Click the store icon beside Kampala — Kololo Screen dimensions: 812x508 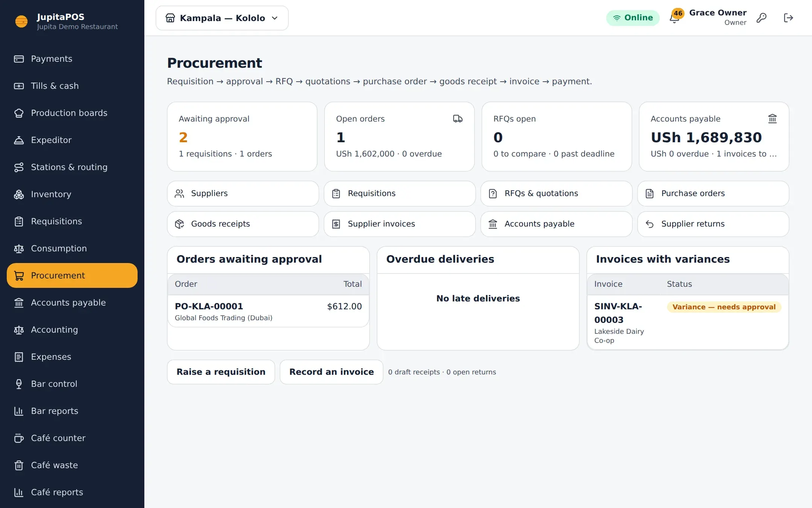(170, 18)
